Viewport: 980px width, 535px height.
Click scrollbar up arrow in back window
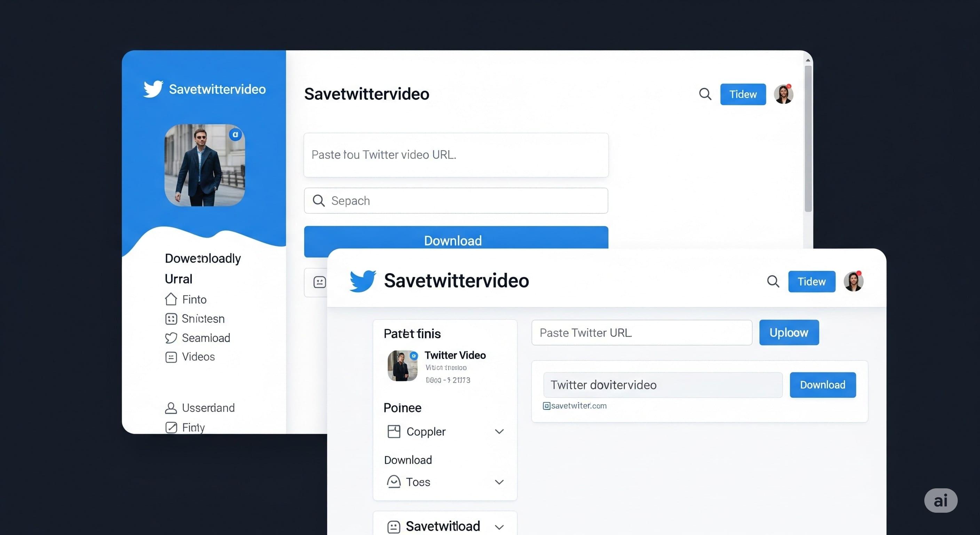[808, 60]
